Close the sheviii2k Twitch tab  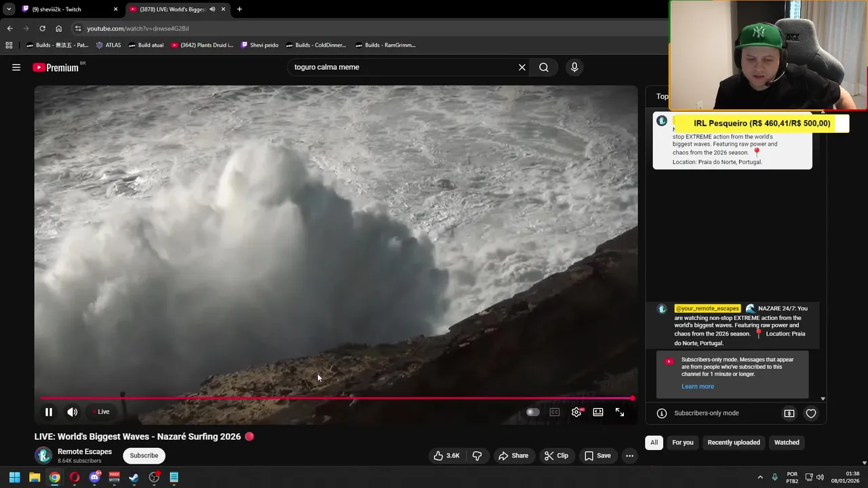115,9
